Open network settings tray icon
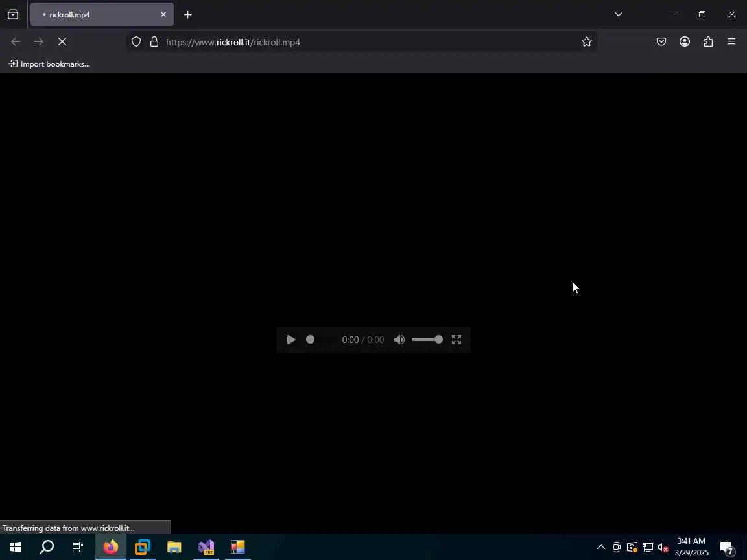 coord(648,547)
